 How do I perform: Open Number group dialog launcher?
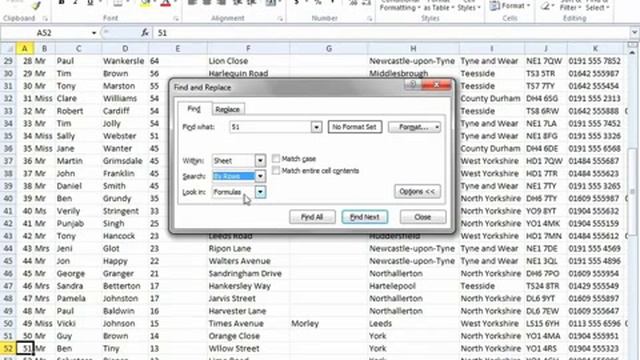(x=369, y=18)
